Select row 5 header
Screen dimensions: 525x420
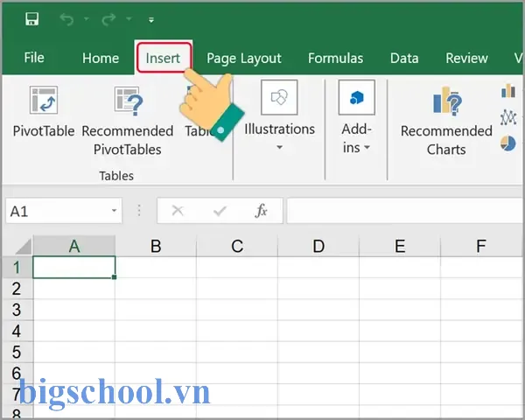pyautogui.click(x=17, y=352)
